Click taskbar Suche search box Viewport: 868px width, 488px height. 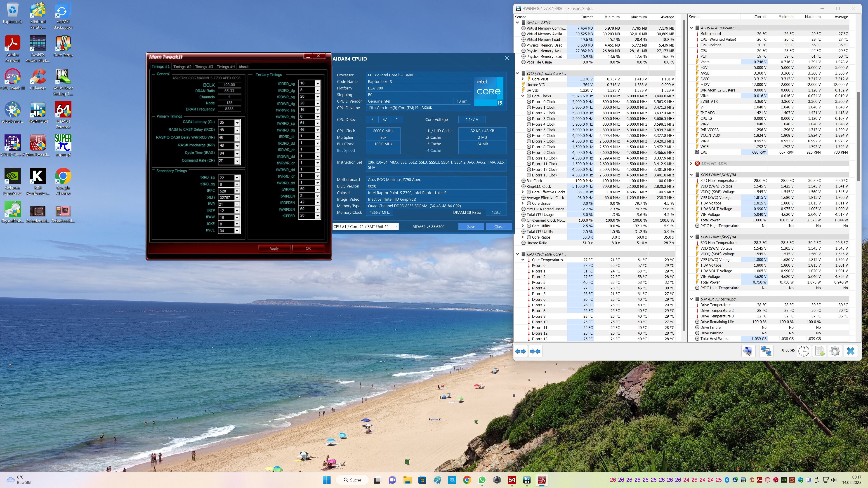[352, 480]
